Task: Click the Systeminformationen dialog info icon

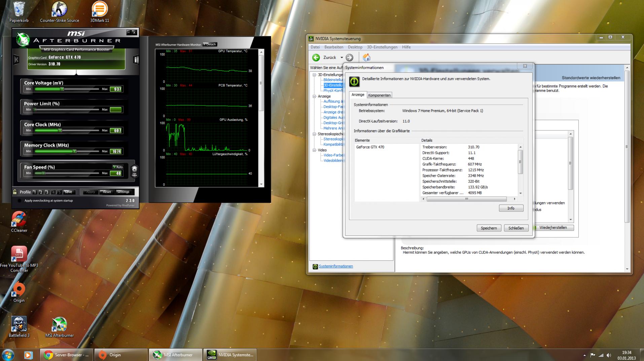Action: pyautogui.click(x=354, y=81)
